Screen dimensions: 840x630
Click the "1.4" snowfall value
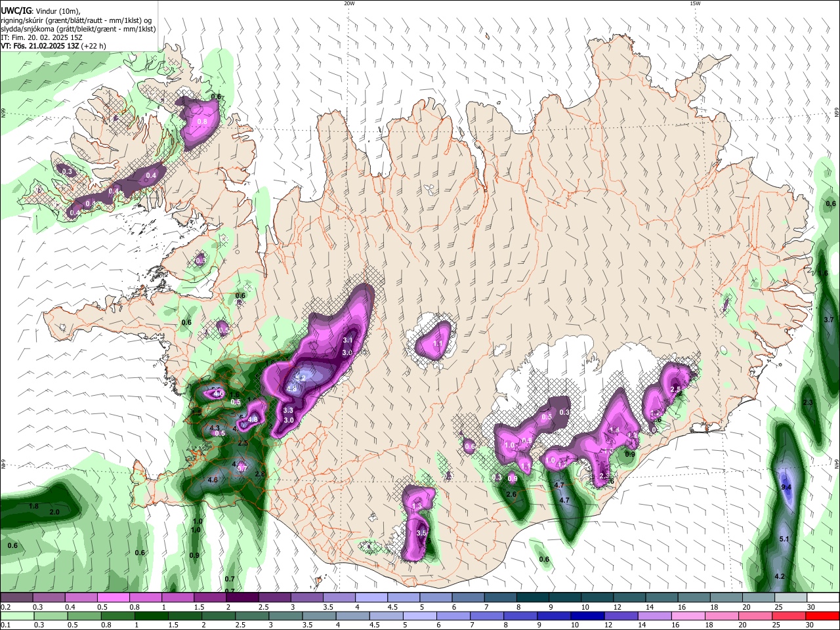coord(614,430)
